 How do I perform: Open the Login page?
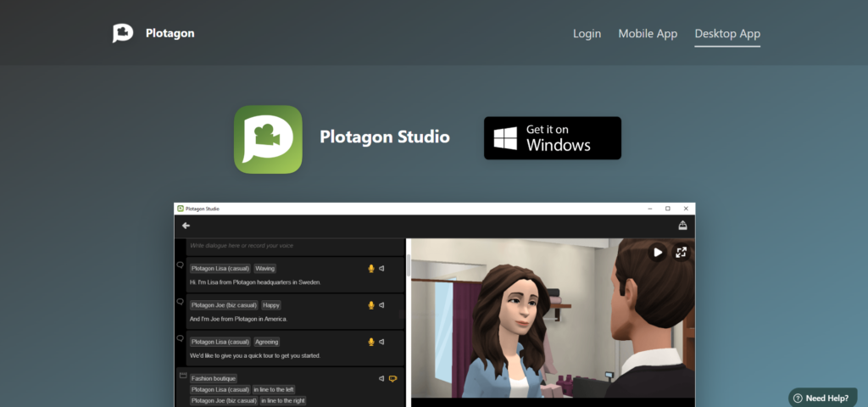coord(587,34)
